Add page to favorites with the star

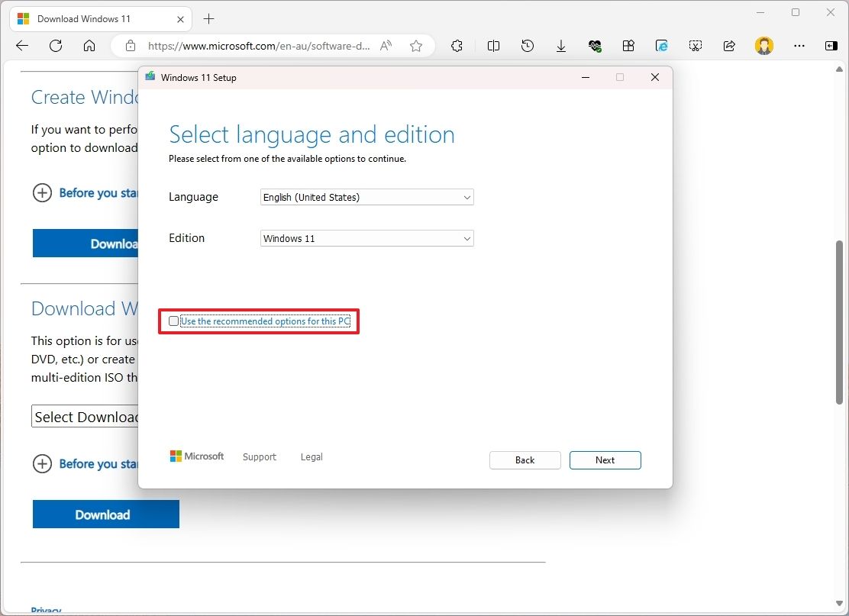coord(416,46)
